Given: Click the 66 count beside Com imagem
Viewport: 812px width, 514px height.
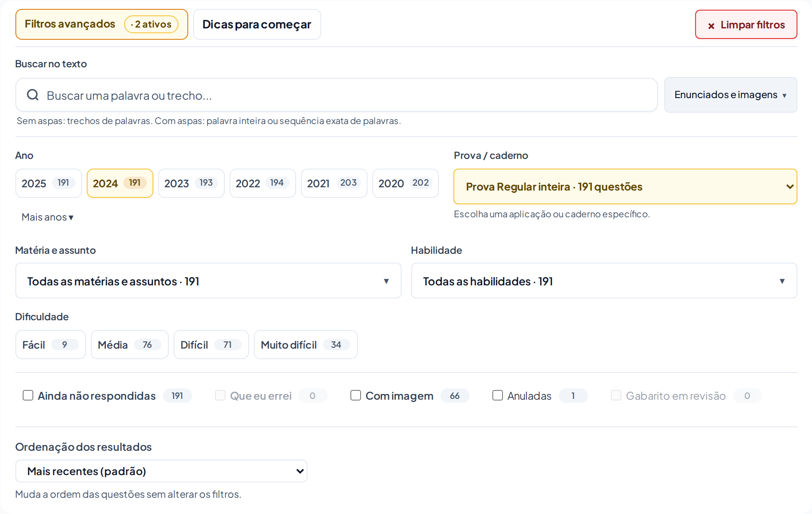Looking at the screenshot, I should click(x=455, y=396).
